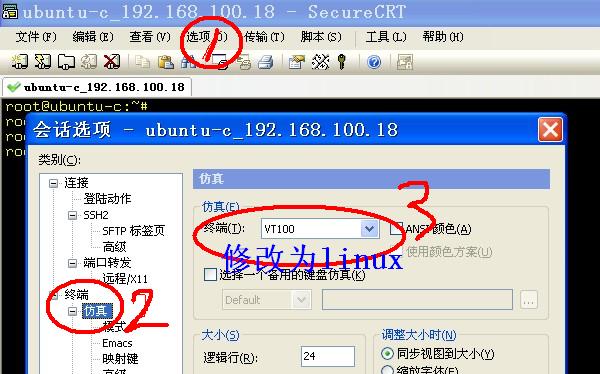Select 端口转发 in category tree
Image resolution: width=600 pixels, height=374 pixels.
pos(108,263)
